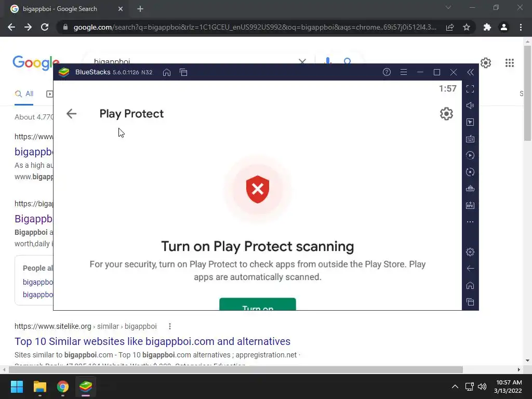Share this page from Chrome address bar
Image resolution: width=532 pixels, height=399 pixels.
[450, 27]
